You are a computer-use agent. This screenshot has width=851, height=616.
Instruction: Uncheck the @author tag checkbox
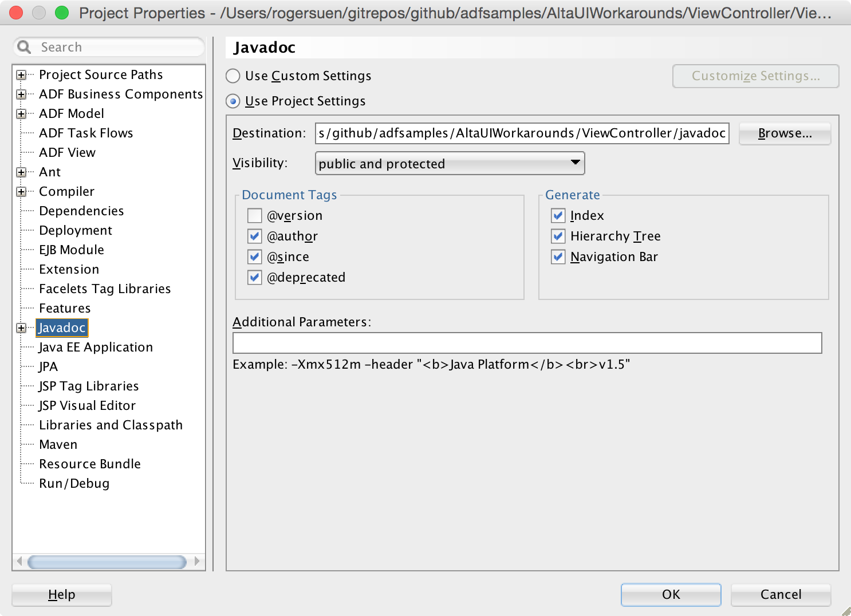(x=255, y=236)
